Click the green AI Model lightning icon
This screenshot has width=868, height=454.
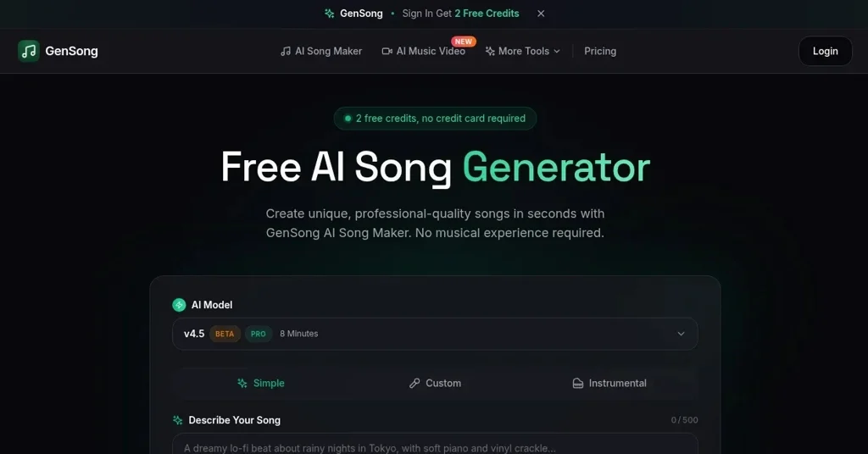click(179, 305)
